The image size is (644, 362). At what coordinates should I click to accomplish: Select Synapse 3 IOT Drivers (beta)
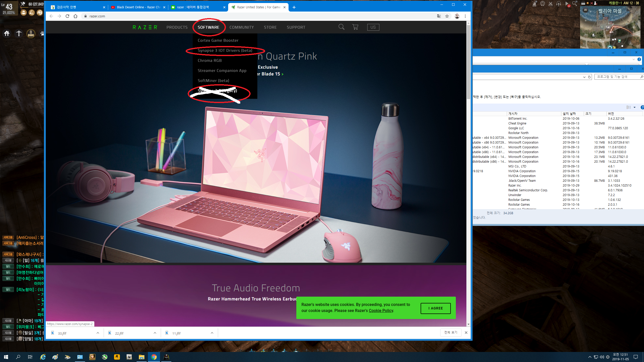click(x=225, y=50)
